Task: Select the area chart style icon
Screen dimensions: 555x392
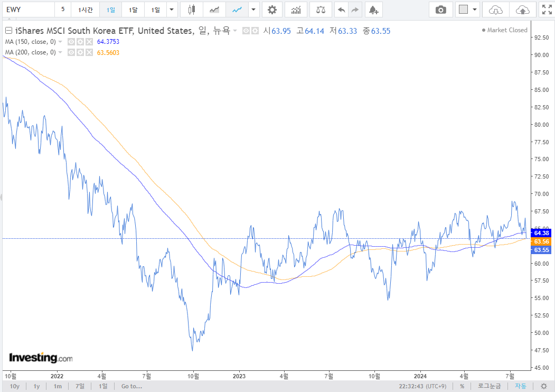Action: 214,10
